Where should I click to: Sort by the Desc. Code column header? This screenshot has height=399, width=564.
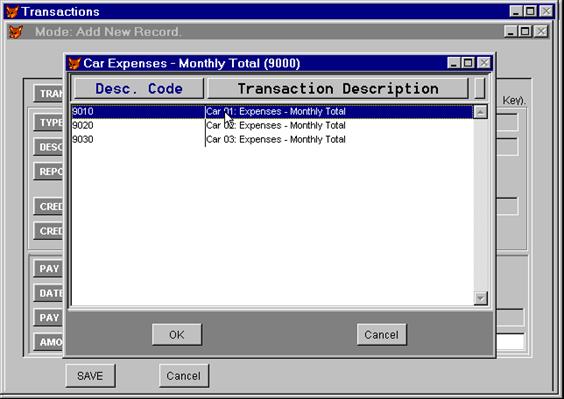pos(139,89)
